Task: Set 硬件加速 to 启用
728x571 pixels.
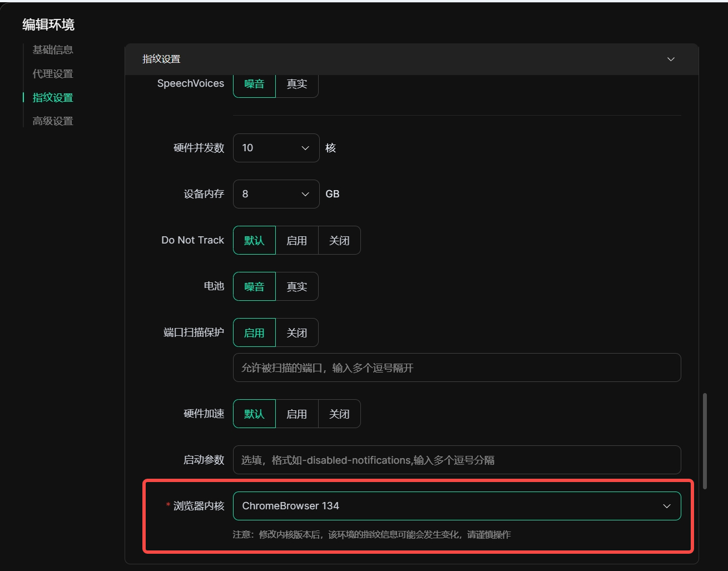Action: 297,414
